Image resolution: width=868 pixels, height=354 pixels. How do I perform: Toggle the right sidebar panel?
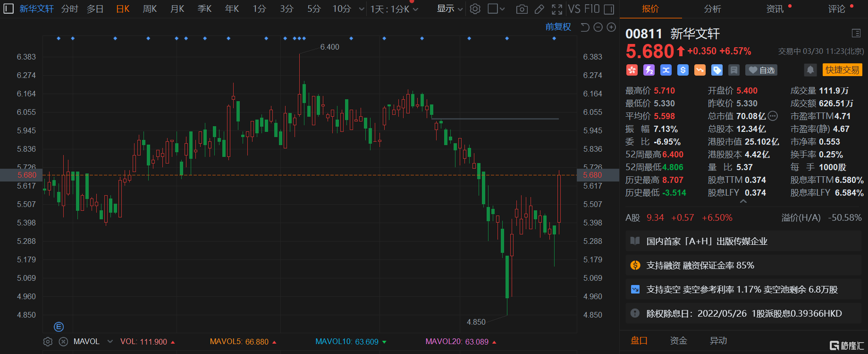pyautogui.click(x=609, y=9)
